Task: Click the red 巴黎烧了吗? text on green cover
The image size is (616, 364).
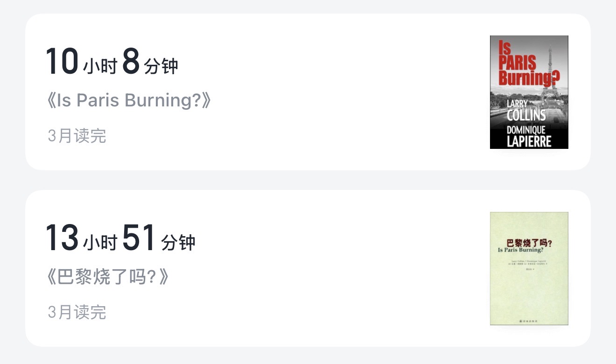Action: [529, 243]
